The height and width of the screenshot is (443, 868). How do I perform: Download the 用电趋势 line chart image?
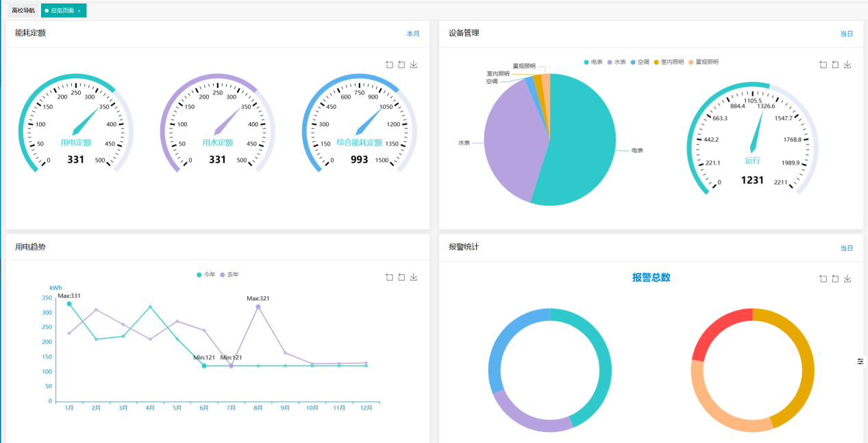[413, 277]
